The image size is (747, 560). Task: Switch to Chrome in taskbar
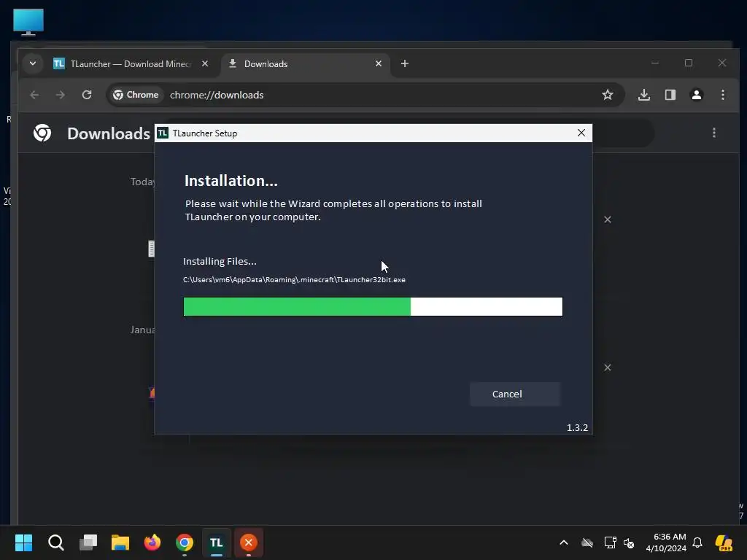185,542
